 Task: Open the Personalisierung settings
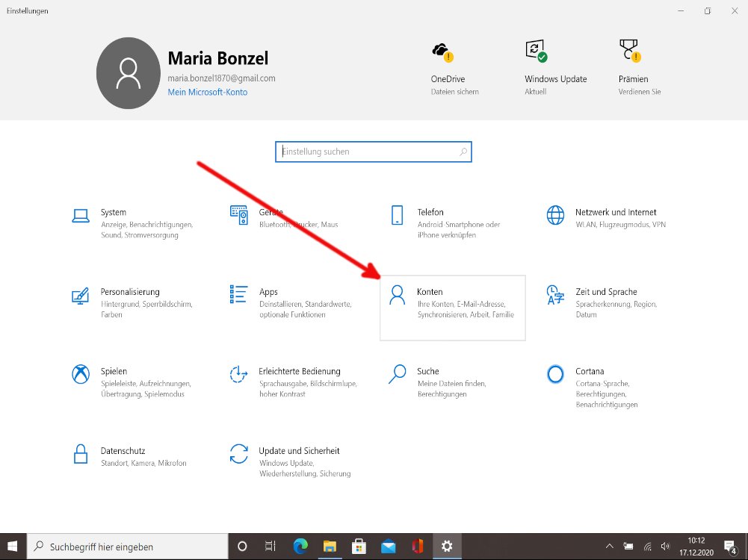pyautogui.click(x=130, y=293)
